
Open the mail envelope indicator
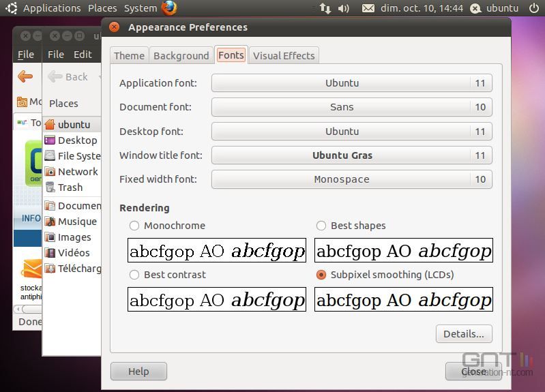[368, 8]
